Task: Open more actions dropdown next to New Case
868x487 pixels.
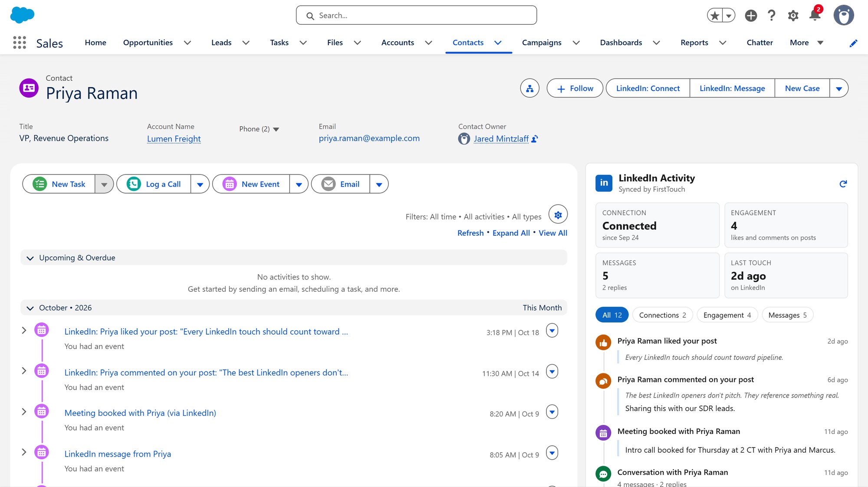Action: [838, 89]
